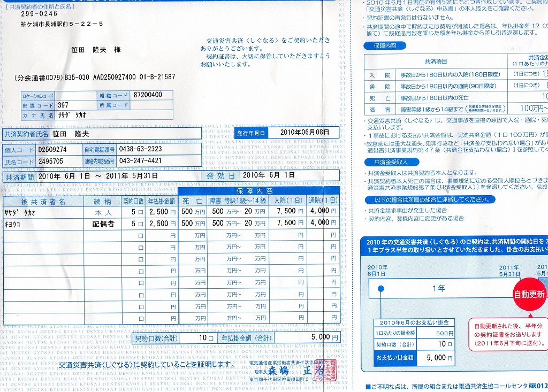Image resolution: width=548 pixels, height=392 pixels.
Task: Select the カナ氏名 value ササダ タカオ
Action: coord(72,114)
